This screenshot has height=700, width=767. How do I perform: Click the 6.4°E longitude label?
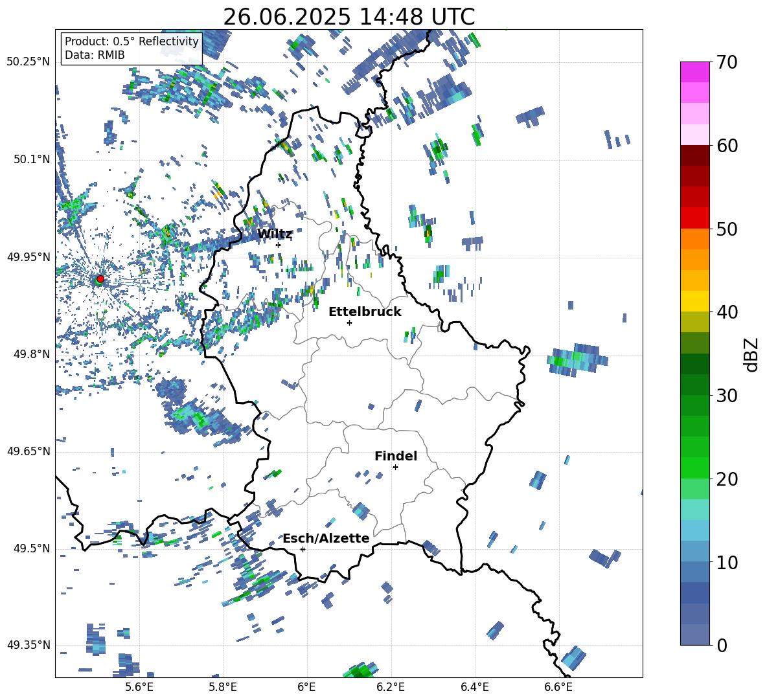(474, 687)
